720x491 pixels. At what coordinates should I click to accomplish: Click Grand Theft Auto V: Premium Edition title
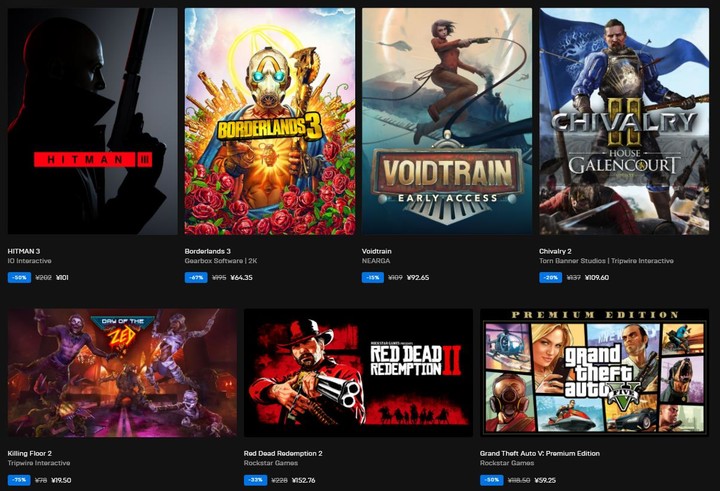pos(540,453)
